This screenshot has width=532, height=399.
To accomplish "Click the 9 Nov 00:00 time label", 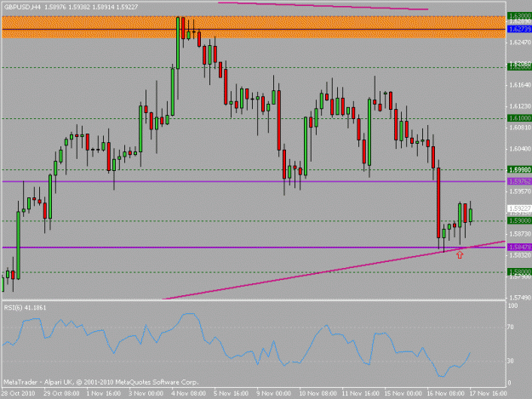I will [x=274, y=393].
